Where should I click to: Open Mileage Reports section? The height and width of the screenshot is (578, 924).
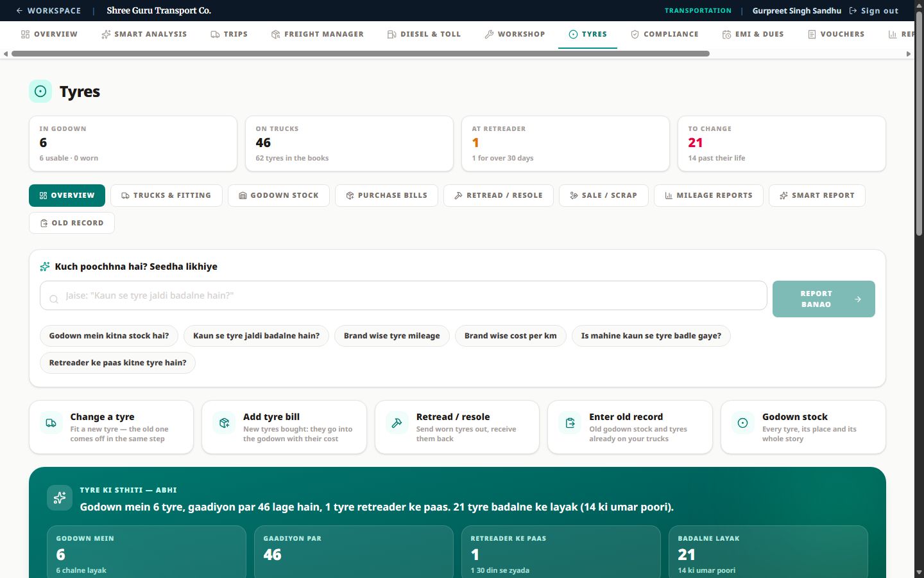click(708, 195)
